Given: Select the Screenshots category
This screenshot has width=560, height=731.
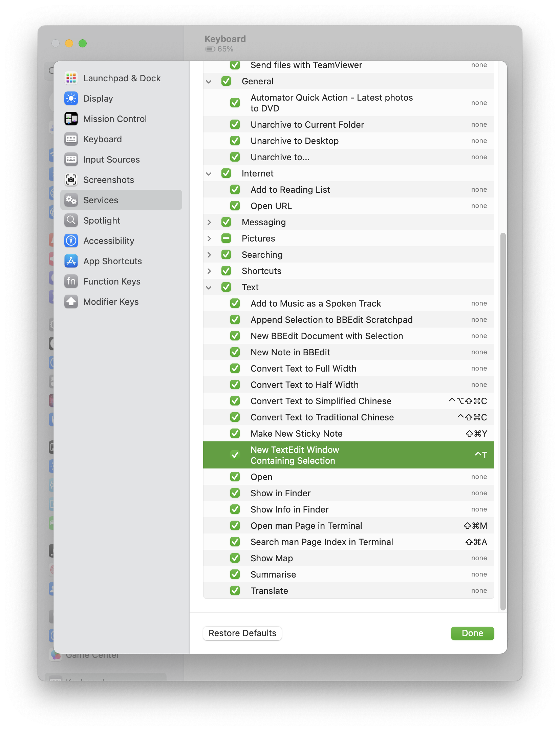Looking at the screenshot, I should point(121,180).
